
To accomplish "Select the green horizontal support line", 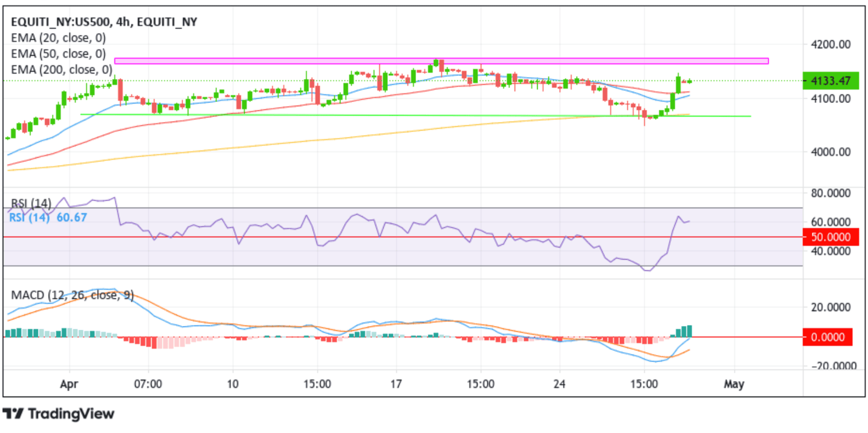I will pyautogui.click(x=416, y=115).
